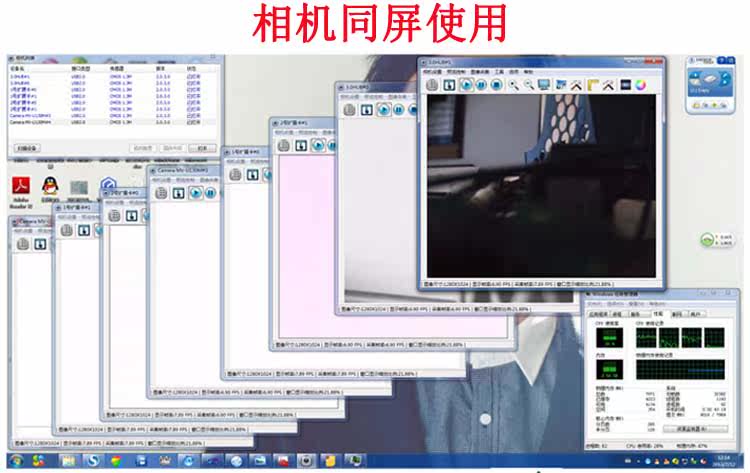Click play in the camera window directly behind the front one
The height and width of the screenshot is (473, 750).
coord(383,110)
